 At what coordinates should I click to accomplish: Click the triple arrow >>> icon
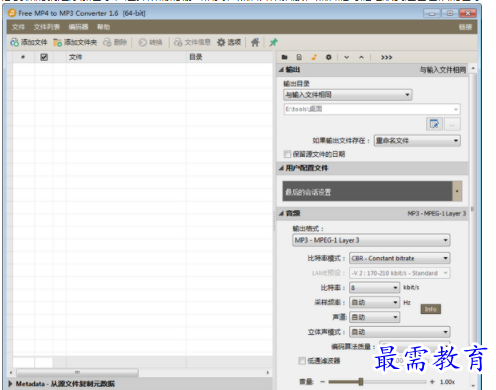(x=386, y=57)
